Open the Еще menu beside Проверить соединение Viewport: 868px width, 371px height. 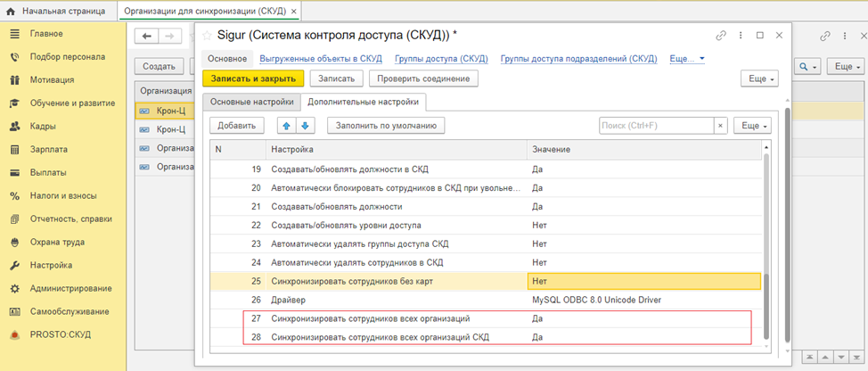pos(760,78)
